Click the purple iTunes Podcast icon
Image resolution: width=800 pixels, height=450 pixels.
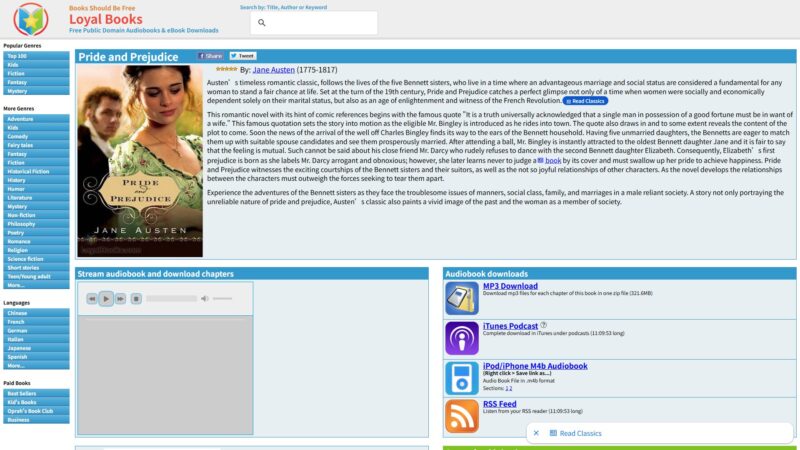(462, 338)
